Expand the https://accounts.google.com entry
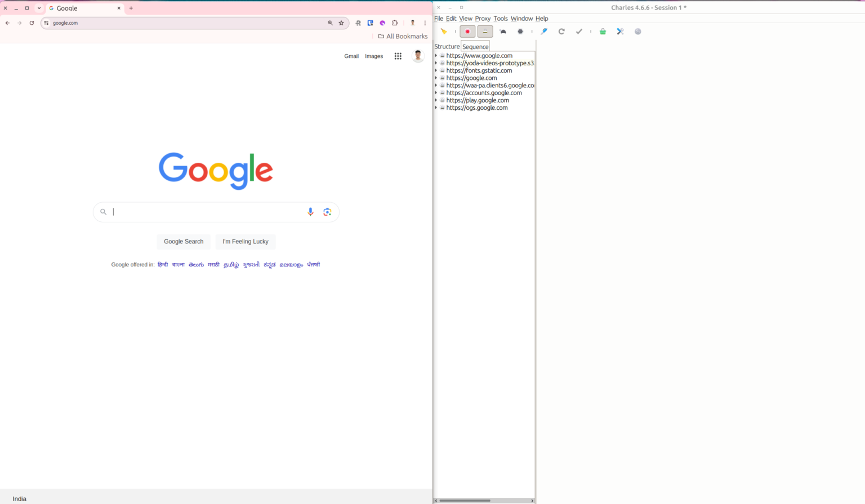The image size is (865, 504). pyautogui.click(x=435, y=92)
